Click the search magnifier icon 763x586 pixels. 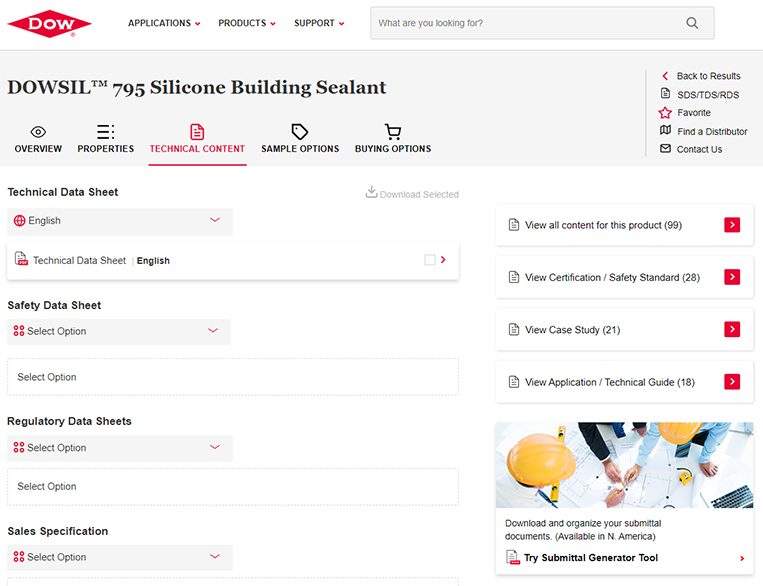pos(692,23)
